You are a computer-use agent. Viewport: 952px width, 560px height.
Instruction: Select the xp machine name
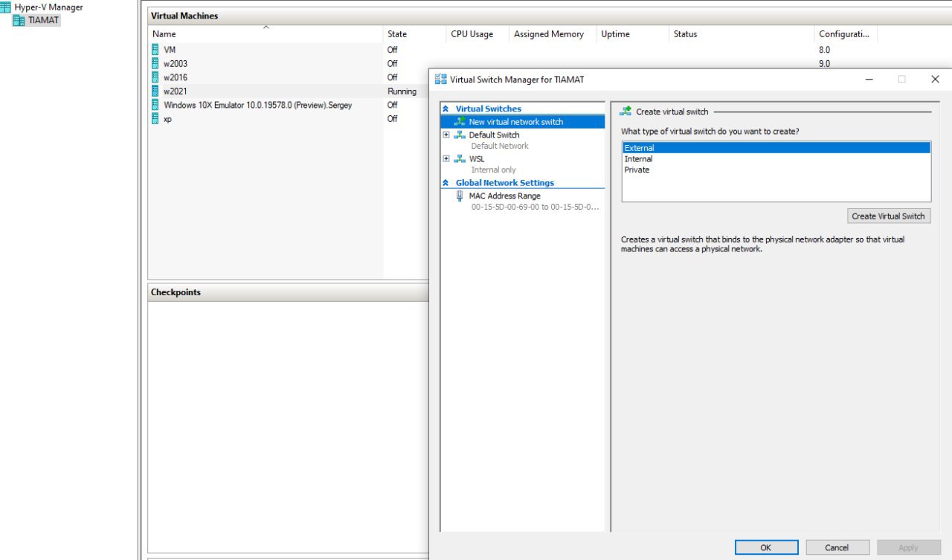pos(167,118)
